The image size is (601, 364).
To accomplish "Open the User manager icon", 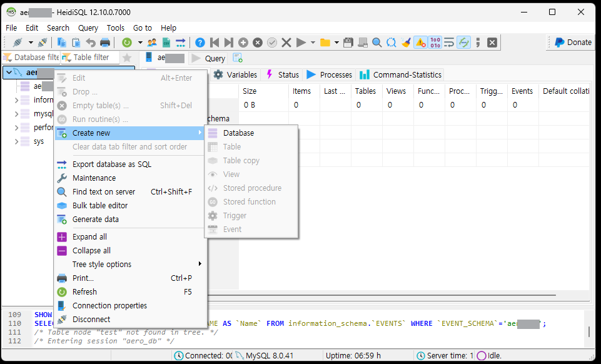I will [x=152, y=43].
